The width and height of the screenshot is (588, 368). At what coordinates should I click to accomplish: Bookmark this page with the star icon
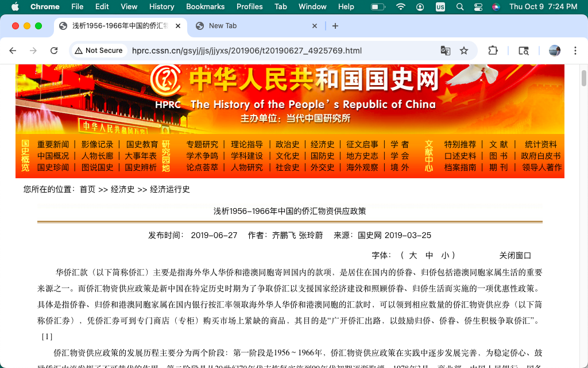pos(464,51)
